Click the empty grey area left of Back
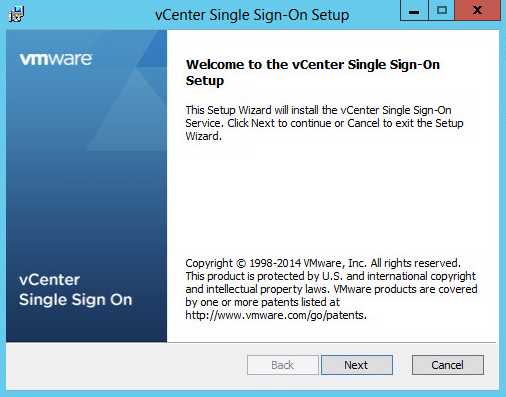 pyautogui.click(x=127, y=365)
